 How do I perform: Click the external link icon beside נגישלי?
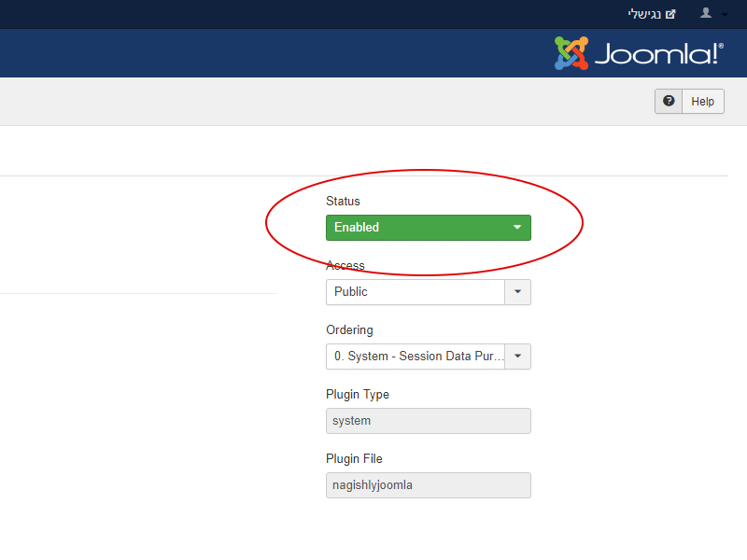(x=670, y=14)
